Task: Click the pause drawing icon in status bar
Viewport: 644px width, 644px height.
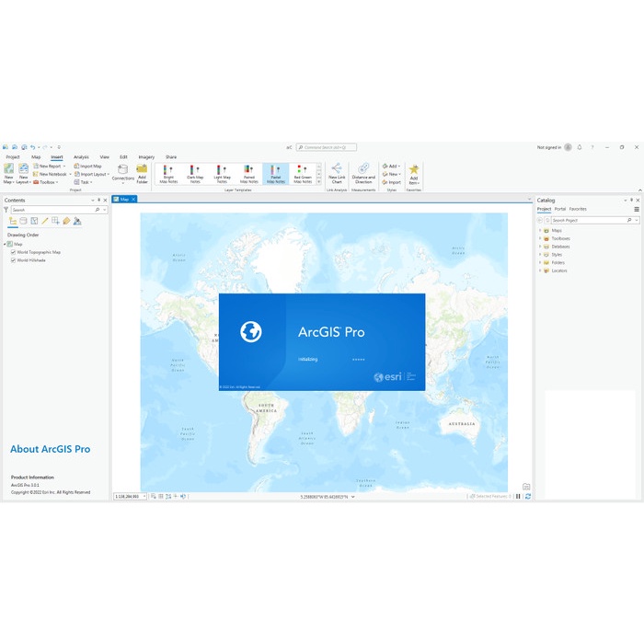Action: (x=518, y=496)
